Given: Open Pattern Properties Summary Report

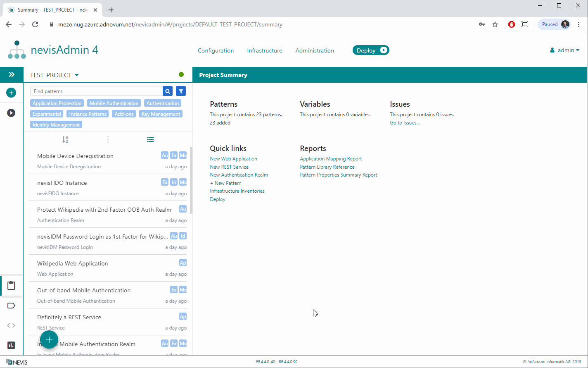Looking at the screenshot, I should 338,175.
